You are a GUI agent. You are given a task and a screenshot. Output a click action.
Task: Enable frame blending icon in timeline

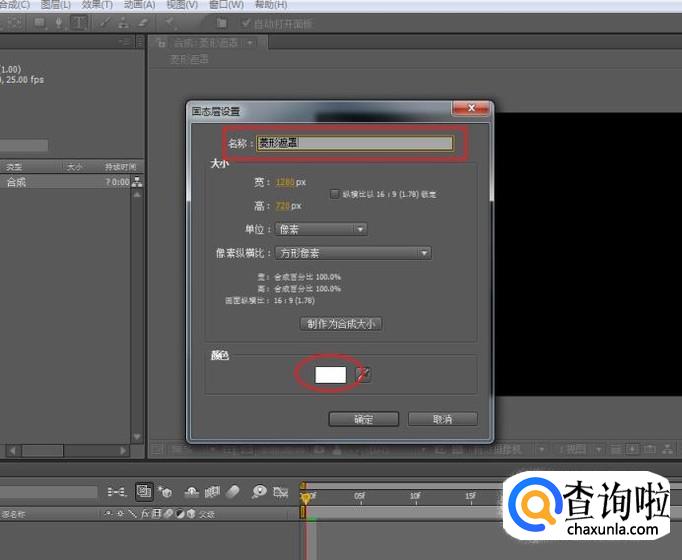(x=211, y=492)
